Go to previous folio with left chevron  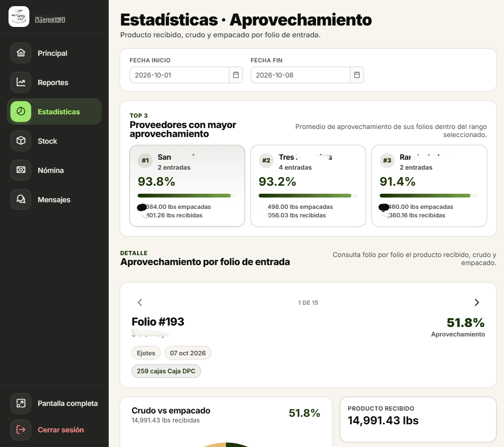tap(140, 302)
